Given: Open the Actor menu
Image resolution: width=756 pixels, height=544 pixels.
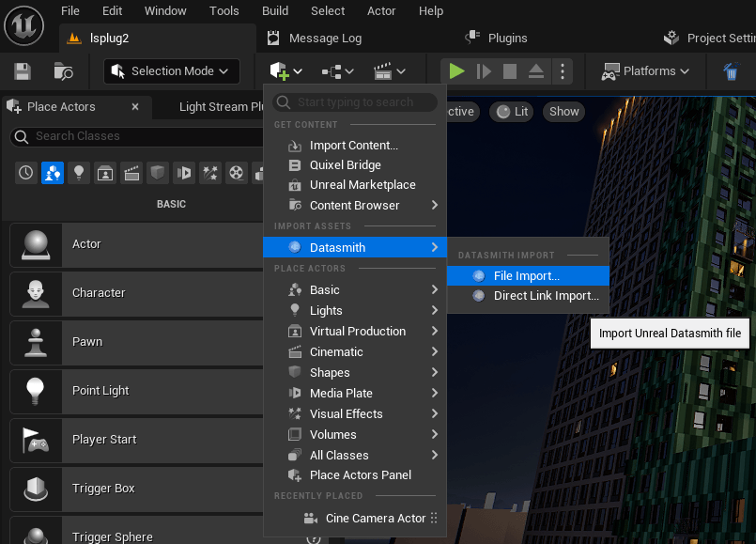Looking at the screenshot, I should pos(381,10).
